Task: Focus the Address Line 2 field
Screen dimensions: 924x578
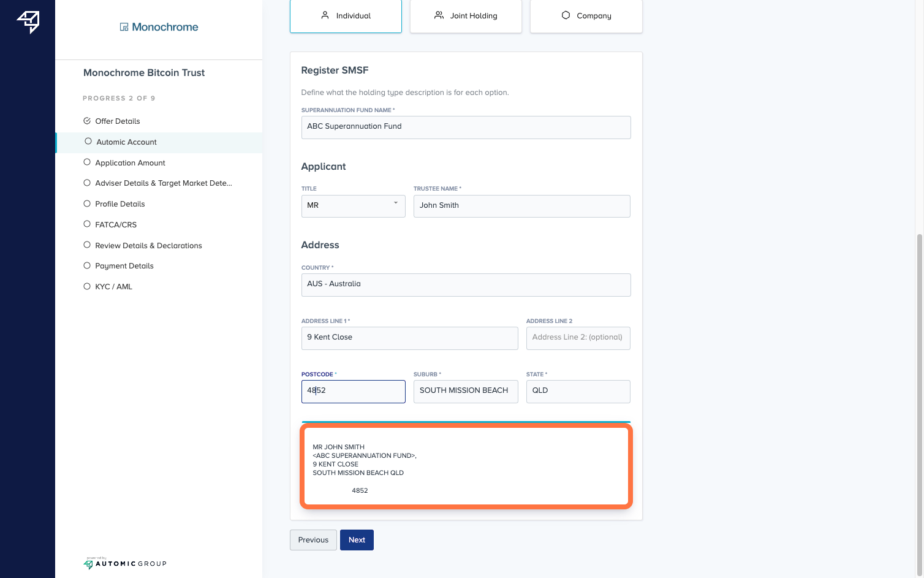Action: click(x=578, y=338)
